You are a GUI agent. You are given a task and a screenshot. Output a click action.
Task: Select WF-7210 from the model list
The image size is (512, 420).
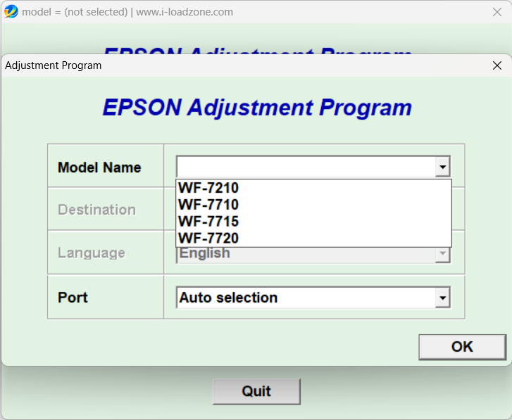coord(208,188)
